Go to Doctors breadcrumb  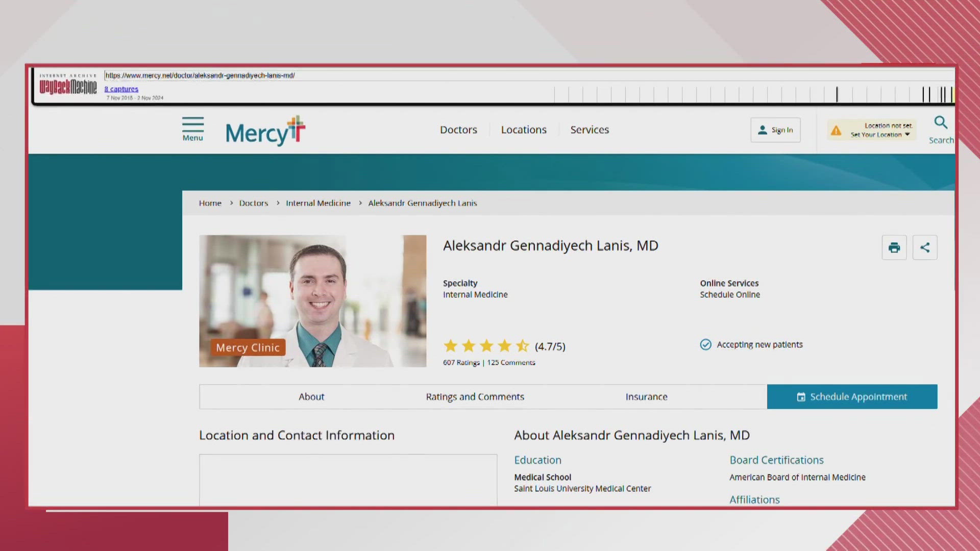(x=254, y=203)
